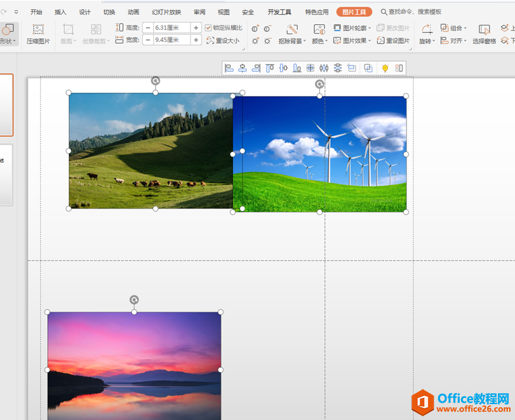Open the 颜色 color dropdown
Viewport: 515px width, 420px height.
tap(319, 34)
